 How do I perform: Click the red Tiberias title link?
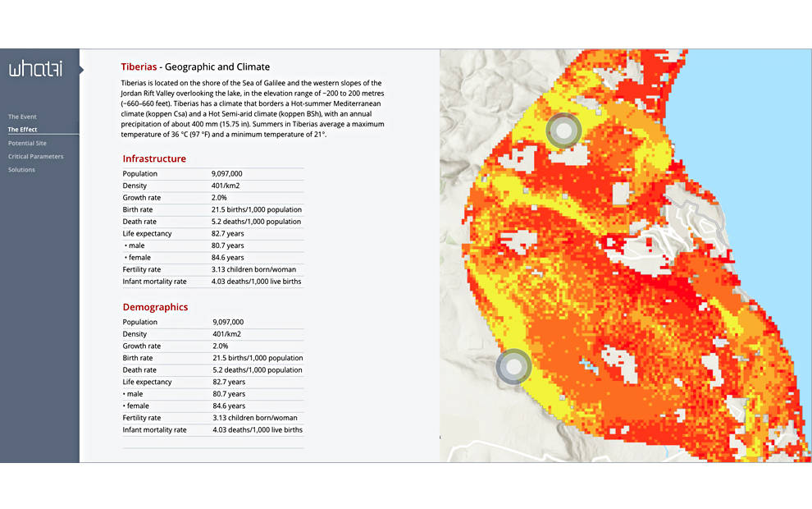click(139, 67)
